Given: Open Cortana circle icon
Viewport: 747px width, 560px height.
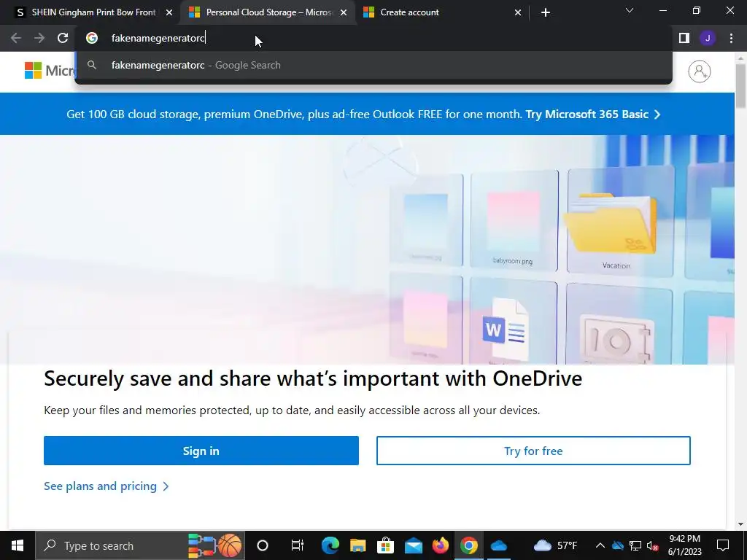Looking at the screenshot, I should tap(263, 545).
